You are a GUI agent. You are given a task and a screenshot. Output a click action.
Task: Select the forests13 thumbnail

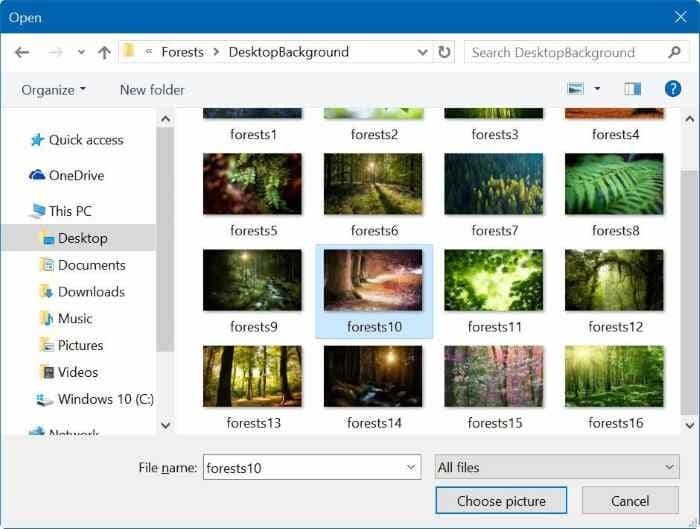click(252, 376)
